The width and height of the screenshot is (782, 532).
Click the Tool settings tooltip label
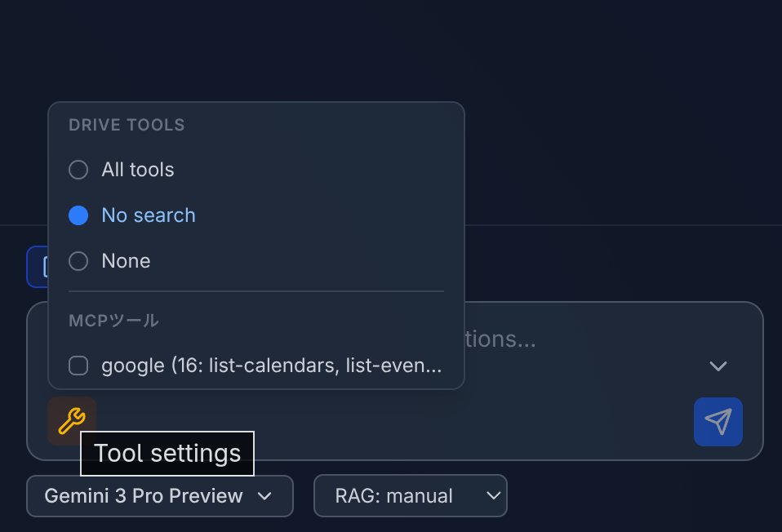(167, 453)
